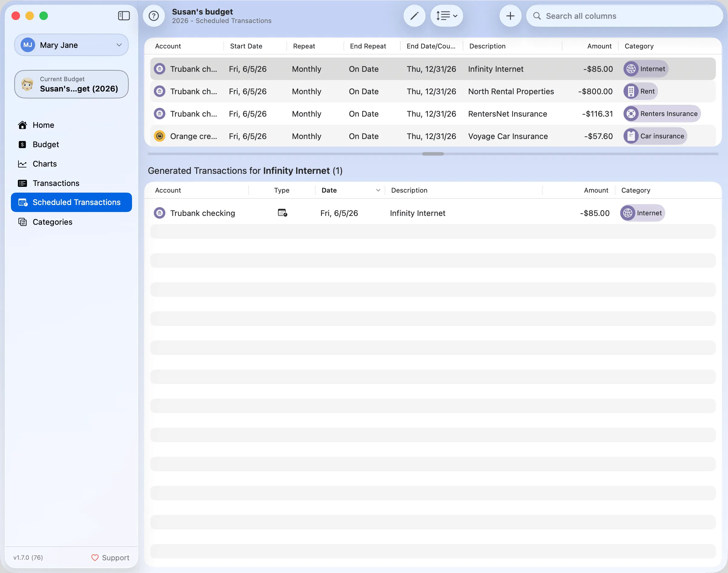728x573 pixels.
Task: Open the row height dropdown
Action: coord(447,16)
